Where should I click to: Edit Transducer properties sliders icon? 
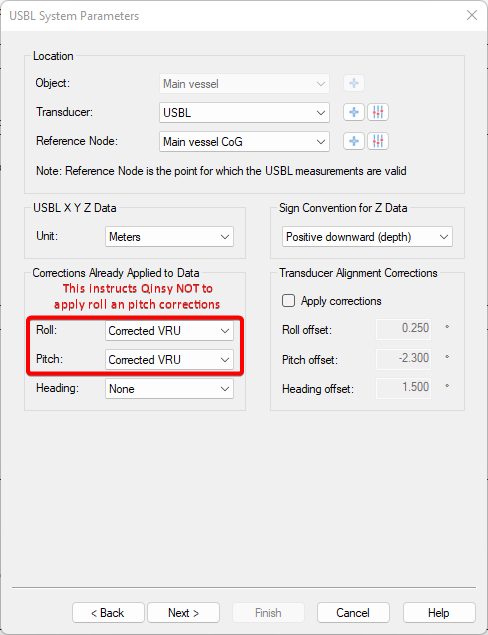[x=378, y=112]
